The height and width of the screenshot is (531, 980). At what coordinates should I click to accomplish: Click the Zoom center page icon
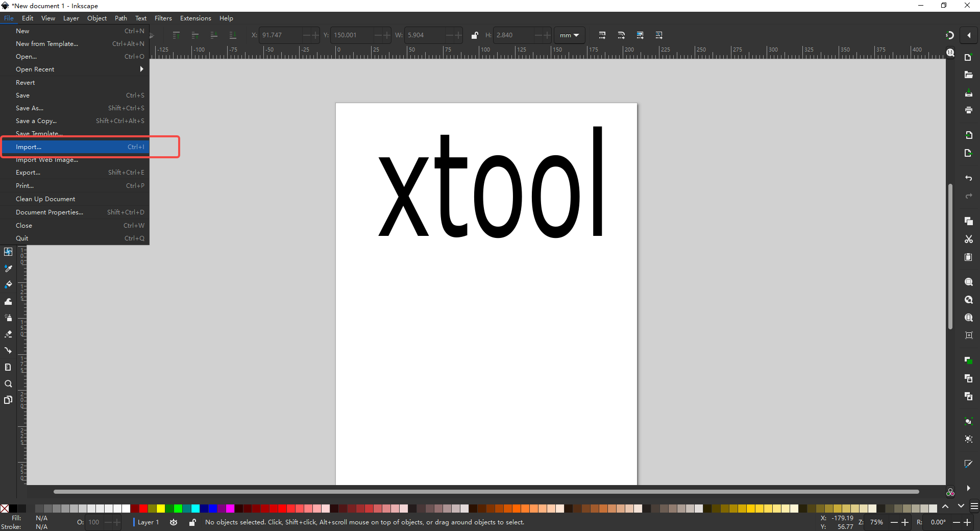pos(968,335)
